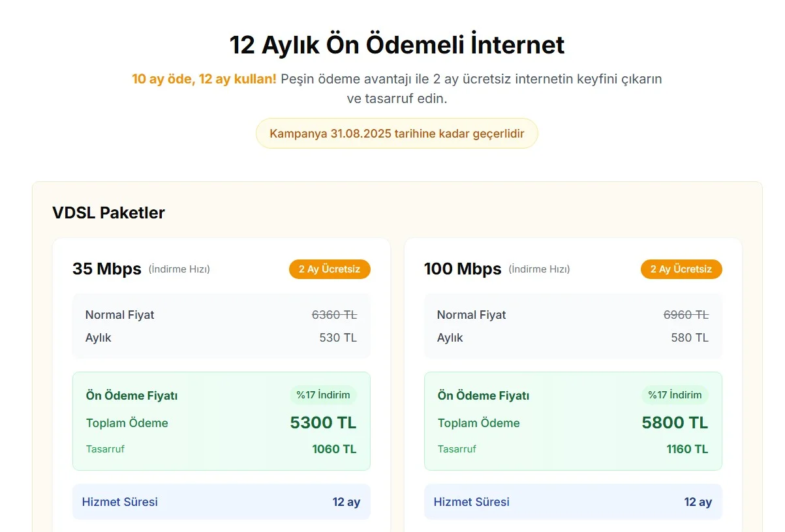Select the '35 Mbps' package heading

[x=107, y=269]
